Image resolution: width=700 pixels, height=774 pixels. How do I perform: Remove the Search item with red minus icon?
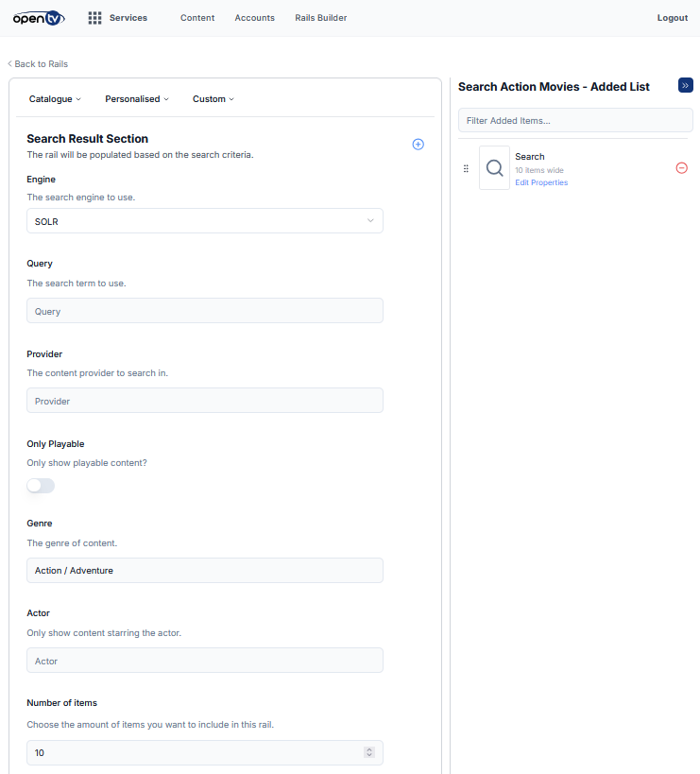[x=682, y=167]
